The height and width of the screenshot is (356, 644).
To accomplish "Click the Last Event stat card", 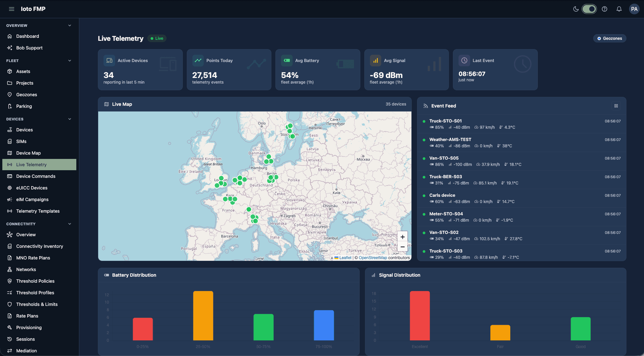I will click(495, 70).
